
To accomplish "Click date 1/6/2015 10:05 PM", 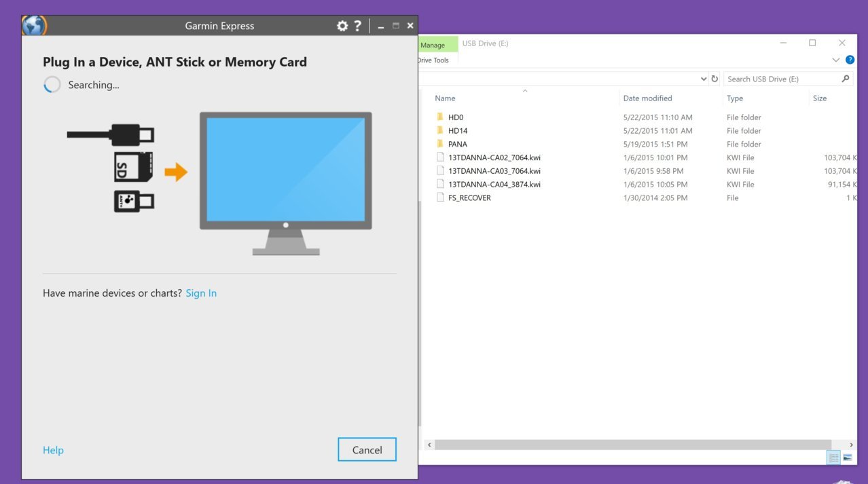I will [655, 184].
